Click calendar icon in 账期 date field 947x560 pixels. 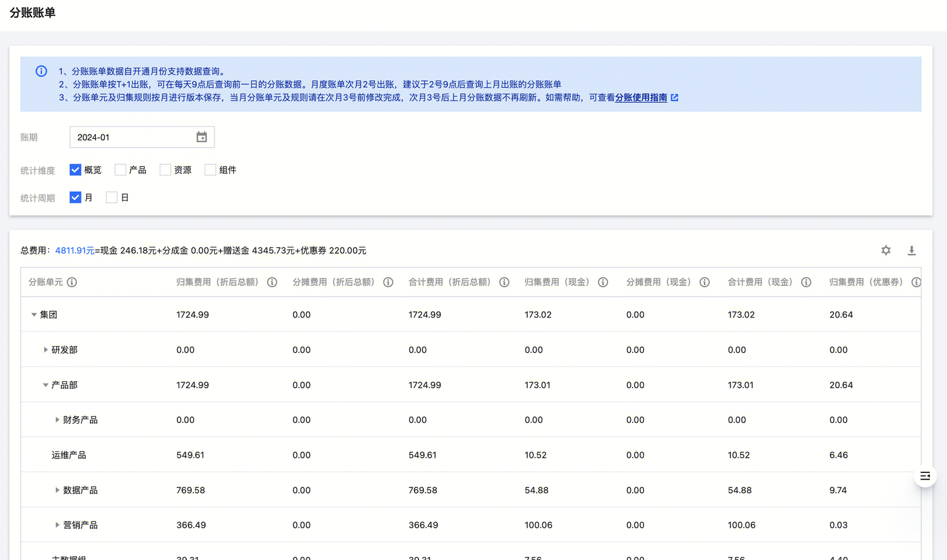click(x=201, y=137)
